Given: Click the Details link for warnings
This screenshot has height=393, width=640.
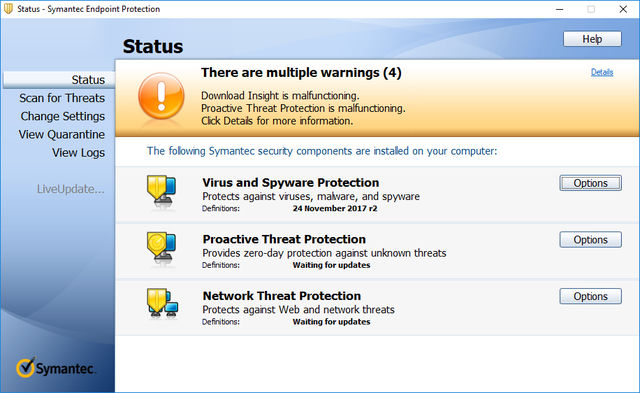Looking at the screenshot, I should pyautogui.click(x=602, y=72).
